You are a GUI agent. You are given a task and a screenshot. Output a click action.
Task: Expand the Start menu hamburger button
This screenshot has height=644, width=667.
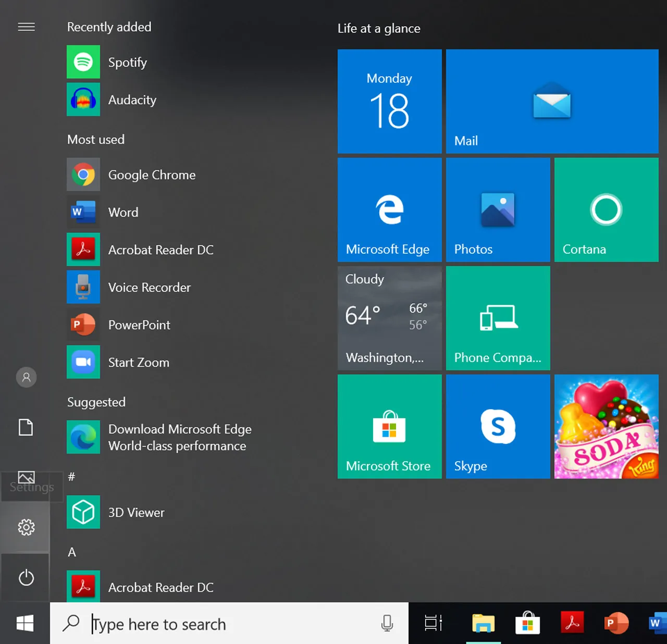point(26,27)
